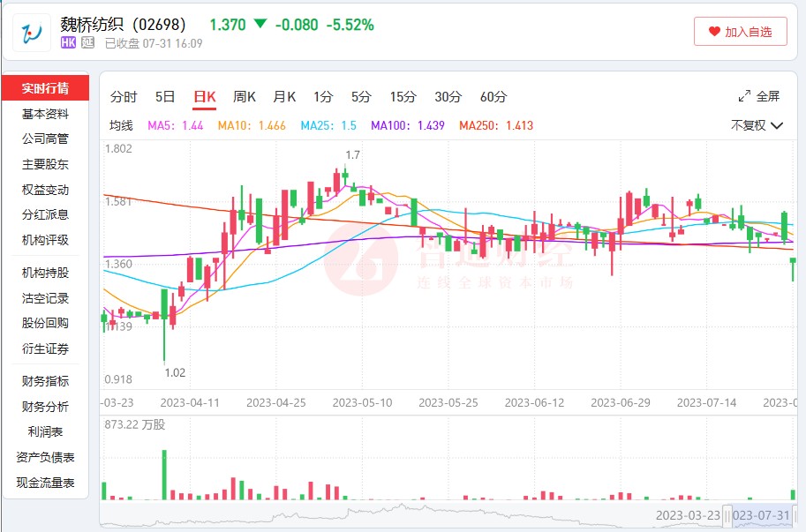
Task: Go to 现金流量表 cash flow page
Action: (45, 483)
